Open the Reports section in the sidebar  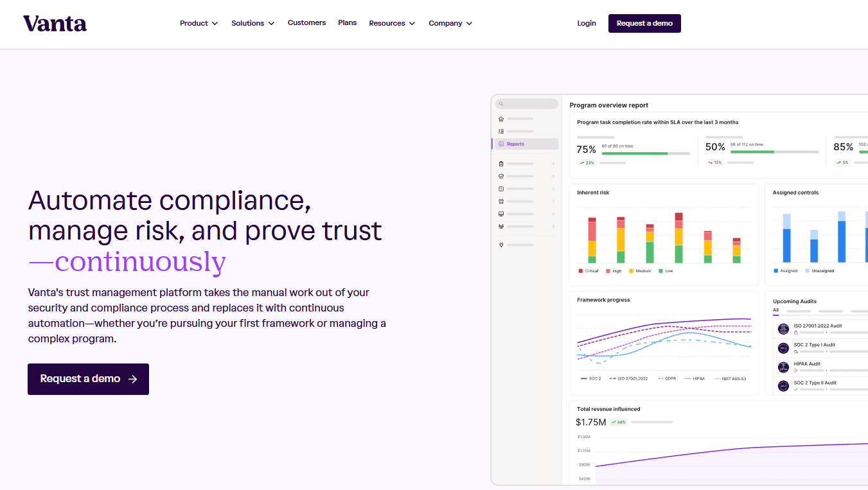pyautogui.click(x=514, y=143)
